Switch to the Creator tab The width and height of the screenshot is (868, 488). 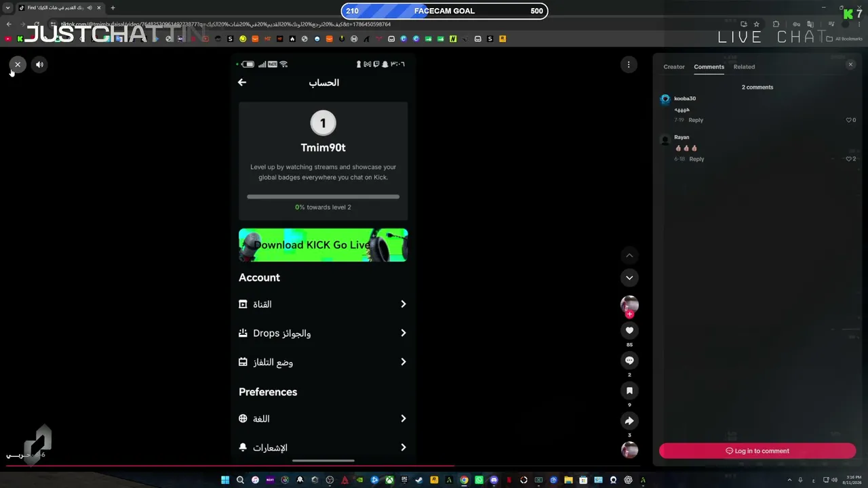[x=674, y=66]
